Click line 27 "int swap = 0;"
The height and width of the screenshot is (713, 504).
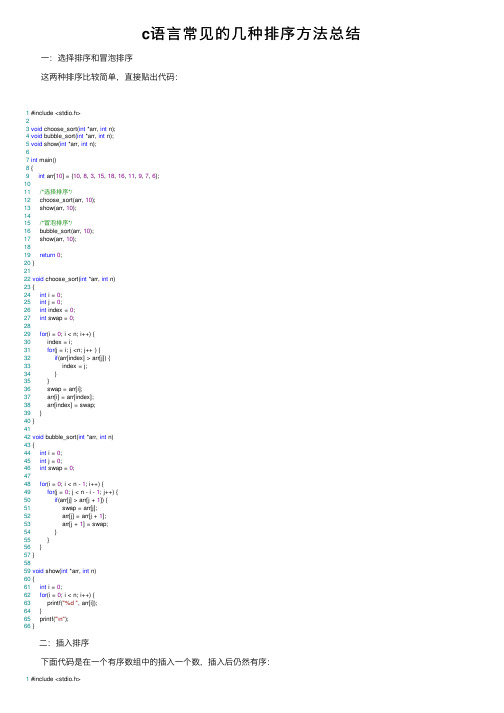point(56,318)
